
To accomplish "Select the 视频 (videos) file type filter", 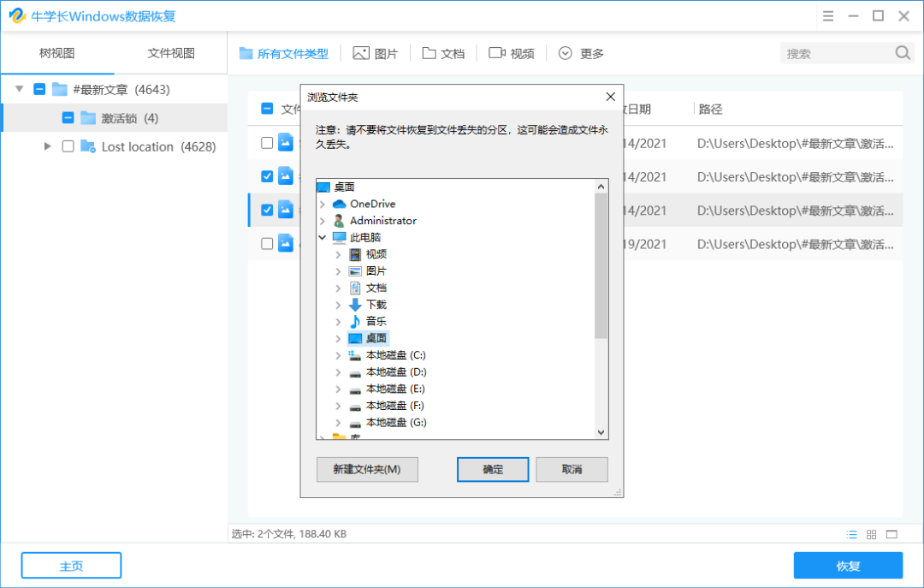I will pyautogui.click(x=511, y=52).
